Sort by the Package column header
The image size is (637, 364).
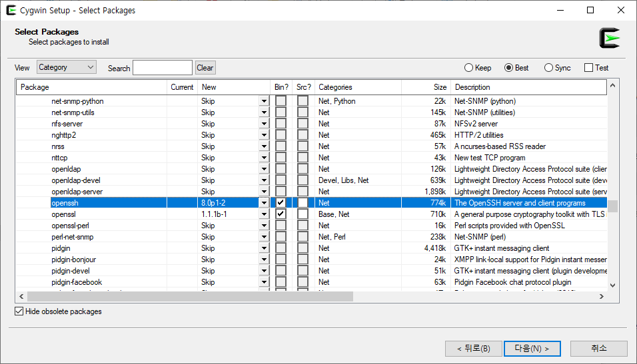tap(91, 87)
